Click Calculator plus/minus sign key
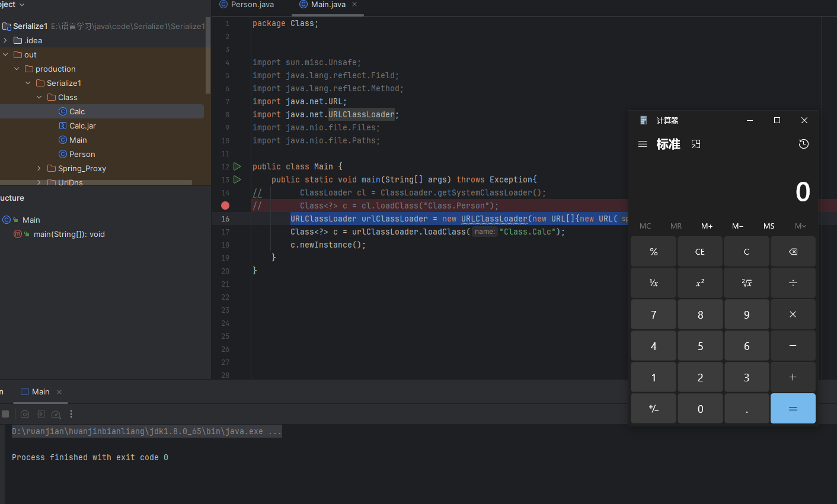The height and width of the screenshot is (504, 837). point(654,409)
